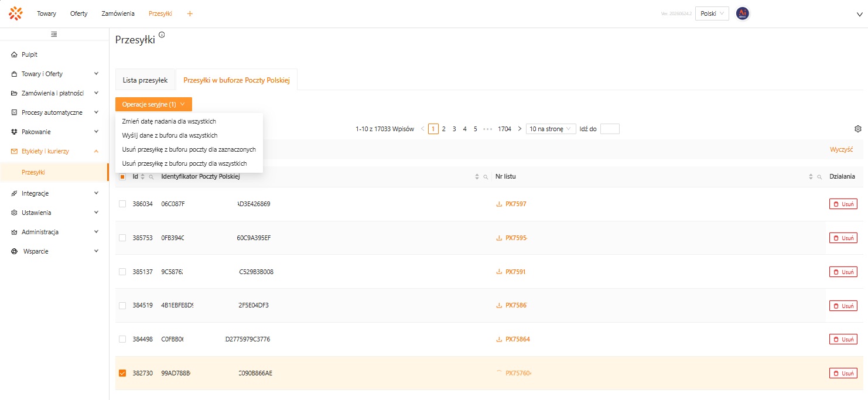
Task: Choose Usuń przesyłkę z buforu dla zaznaczonych
Action: tap(189, 149)
